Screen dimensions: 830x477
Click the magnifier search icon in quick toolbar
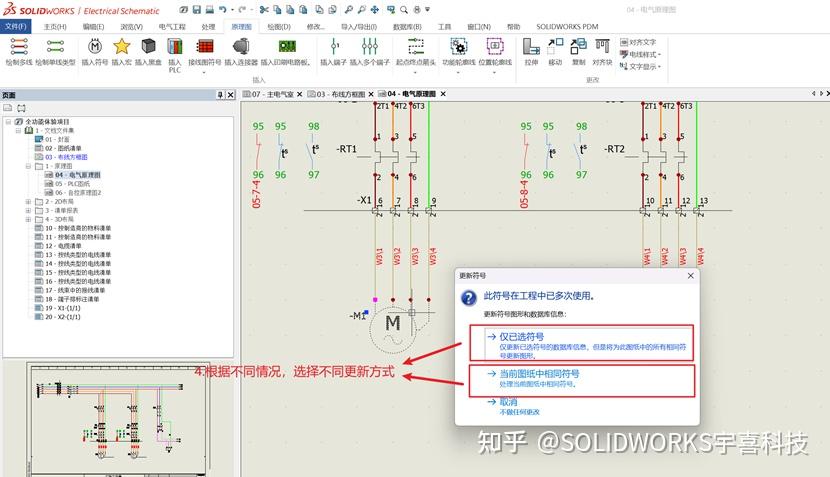(404, 10)
